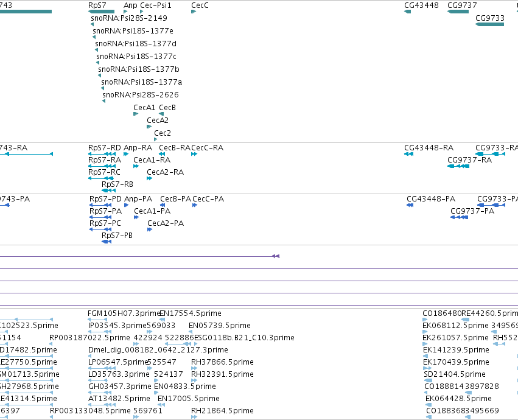The height and width of the screenshot is (420, 518).
Task: Click snoRNA:Psi18S-1377a label
Action: point(141,82)
